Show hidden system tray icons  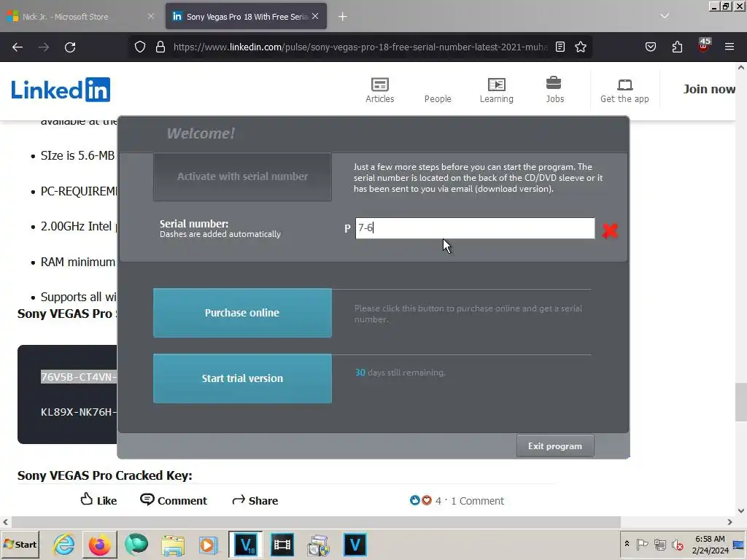pyautogui.click(x=627, y=544)
